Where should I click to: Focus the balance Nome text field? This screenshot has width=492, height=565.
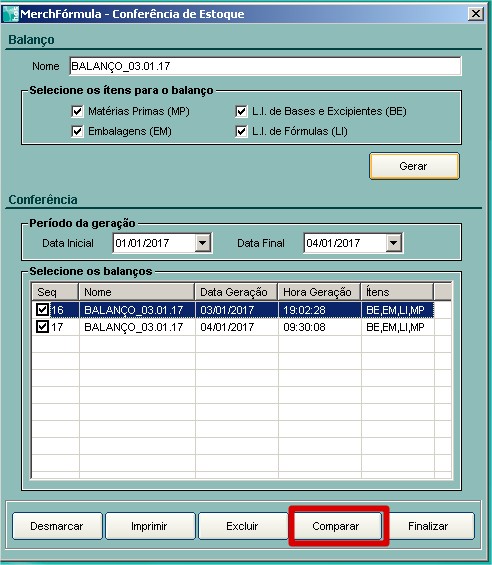[x=265, y=66]
